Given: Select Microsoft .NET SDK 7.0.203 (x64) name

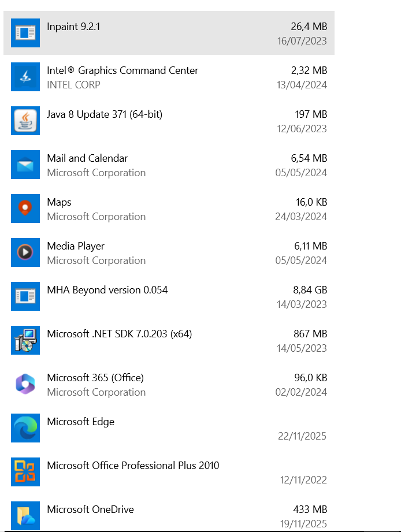Looking at the screenshot, I should (x=120, y=334).
